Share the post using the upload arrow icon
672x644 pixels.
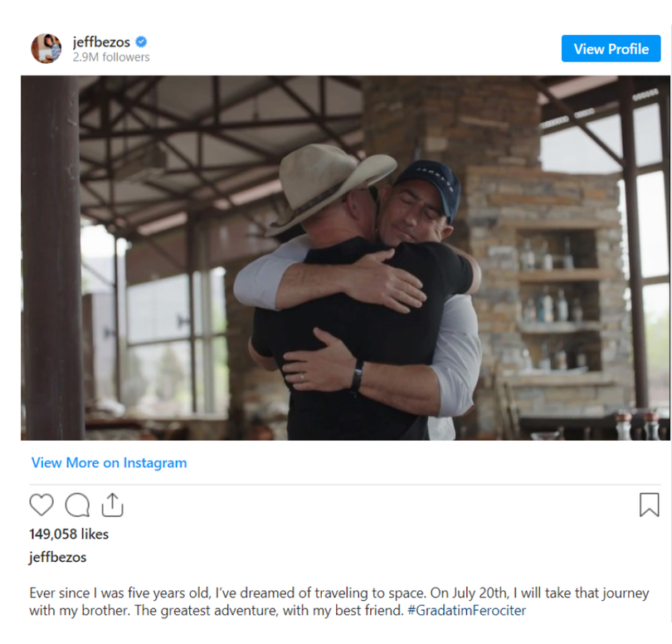tap(113, 504)
